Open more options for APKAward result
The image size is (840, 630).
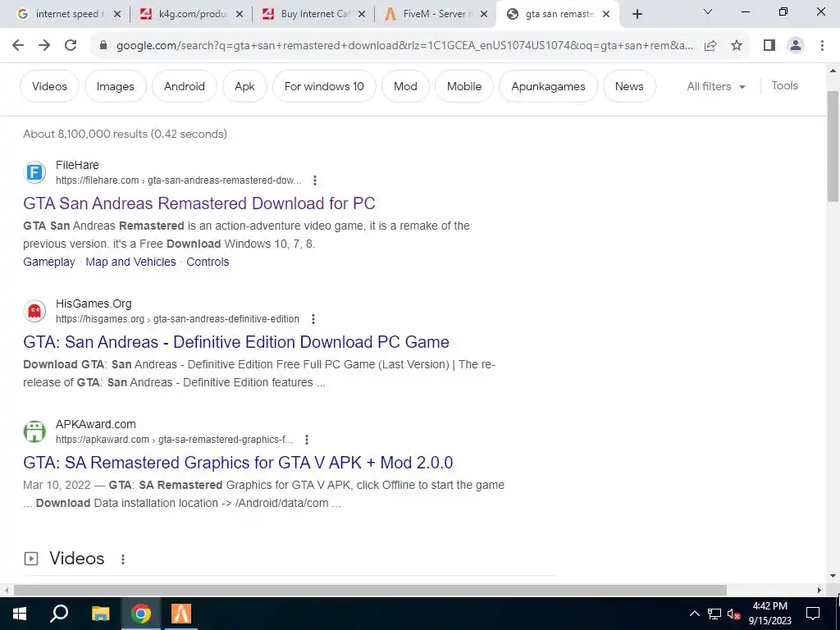[x=307, y=440]
